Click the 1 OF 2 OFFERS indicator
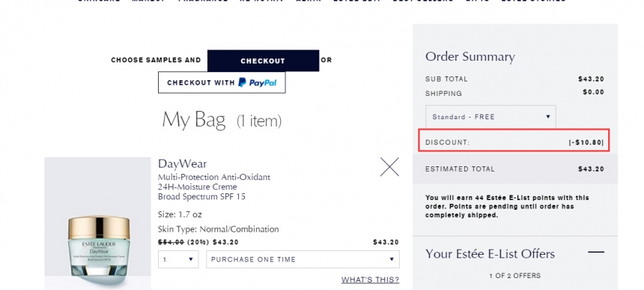 click(515, 276)
